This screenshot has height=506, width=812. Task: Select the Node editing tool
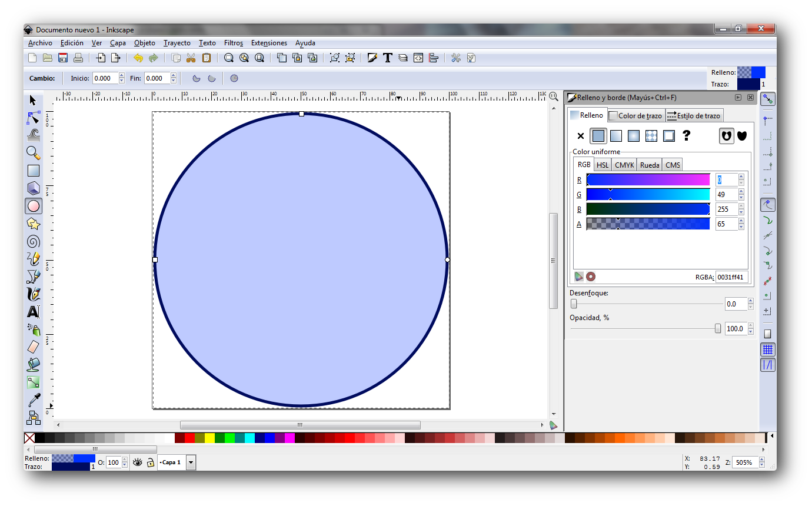tap(34, 118)
